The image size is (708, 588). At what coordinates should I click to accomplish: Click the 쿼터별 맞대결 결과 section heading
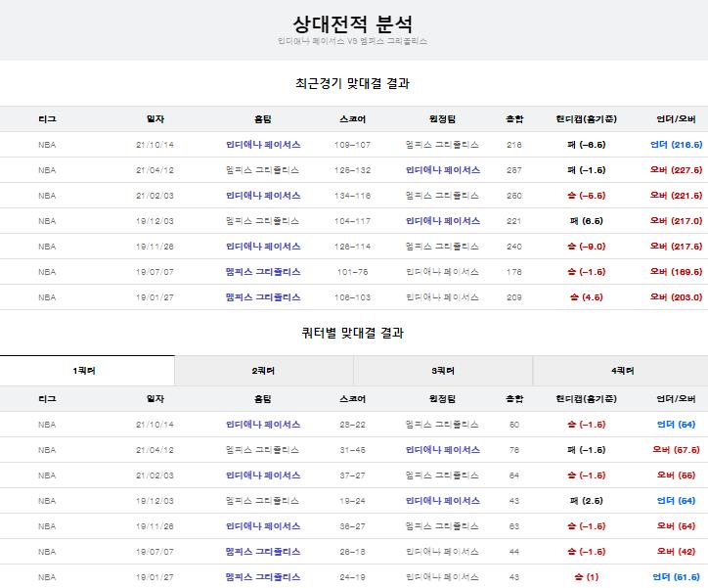(x=352, y=334)
